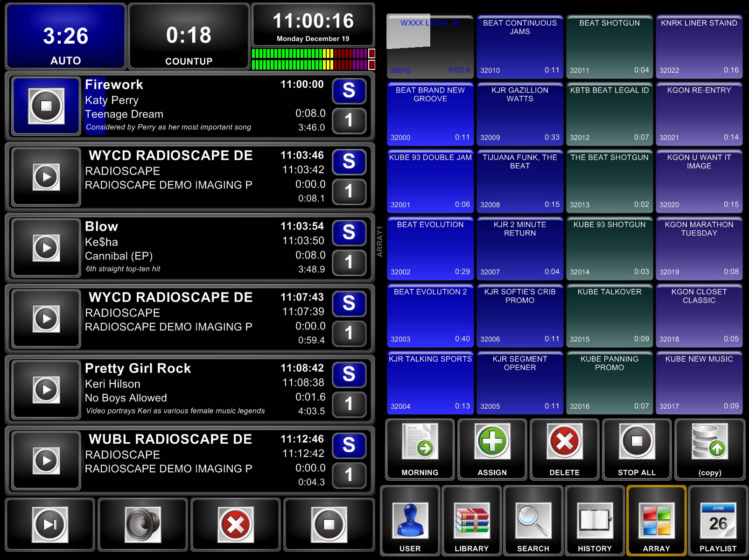Open the PLAYLIST calendar tab
Viewport: 749px width, 560px height.
pyautogui.click(x=718, y=521)
